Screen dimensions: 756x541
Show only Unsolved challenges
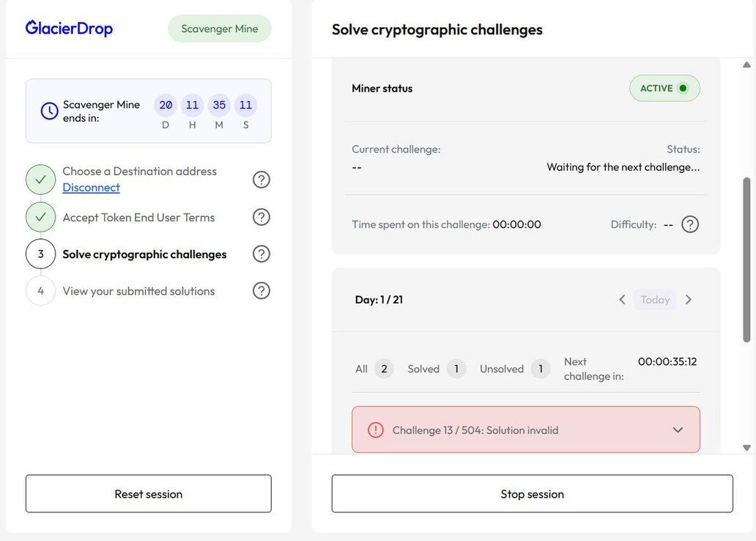coord(514,369)
